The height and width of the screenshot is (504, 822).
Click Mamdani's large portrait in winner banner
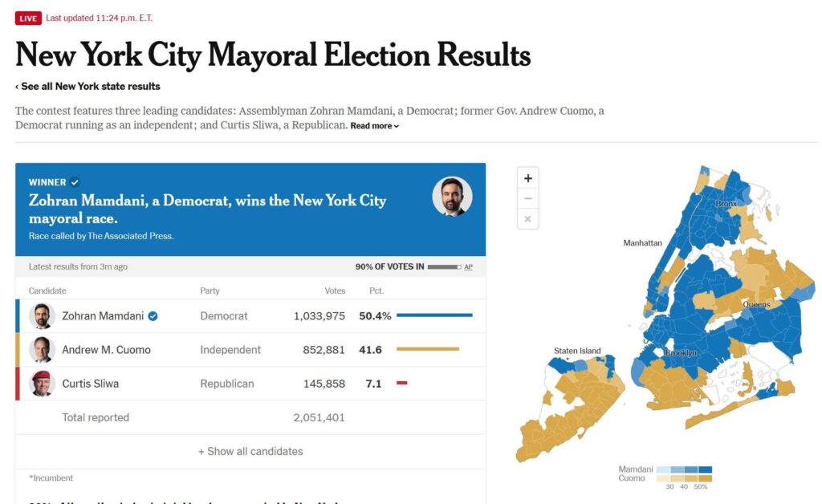(x=452, y=197)
